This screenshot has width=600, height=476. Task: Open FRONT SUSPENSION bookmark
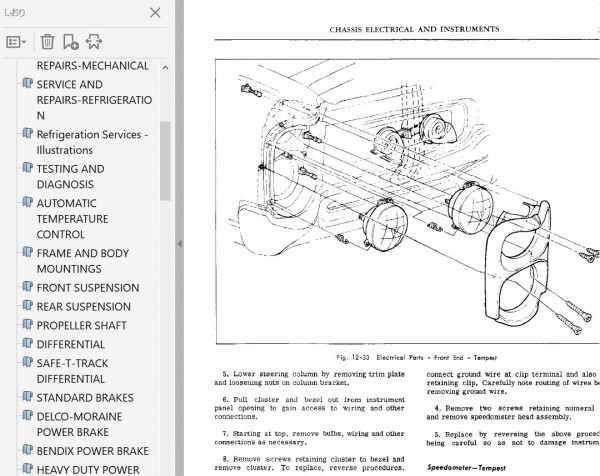pyautogui.click(x=88, y=288)
